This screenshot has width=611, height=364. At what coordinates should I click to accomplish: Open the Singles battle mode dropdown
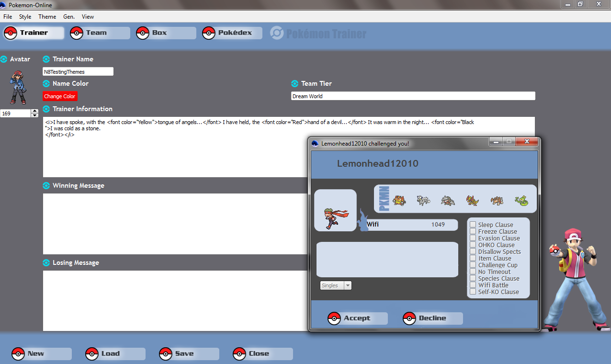pos(336,285)
